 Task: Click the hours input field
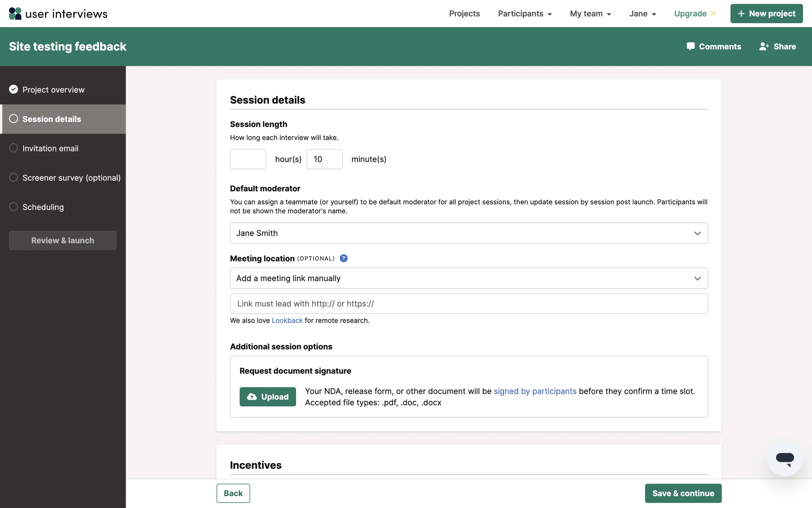pyautogui.click(x=248, y=159)
